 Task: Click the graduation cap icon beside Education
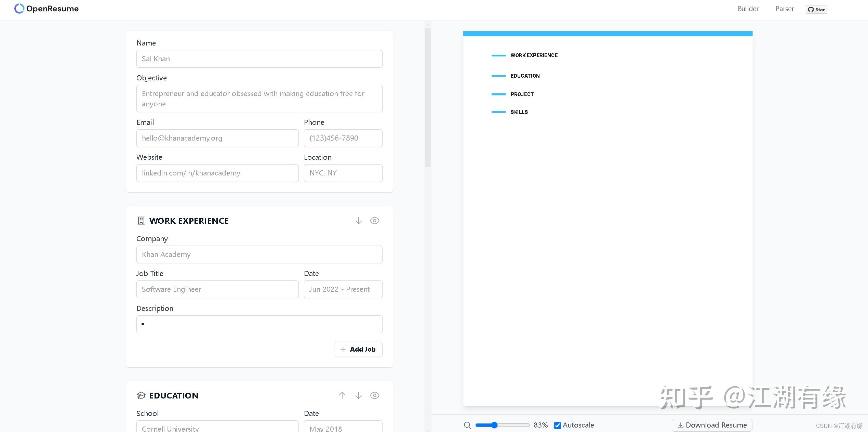pos(141,395)
